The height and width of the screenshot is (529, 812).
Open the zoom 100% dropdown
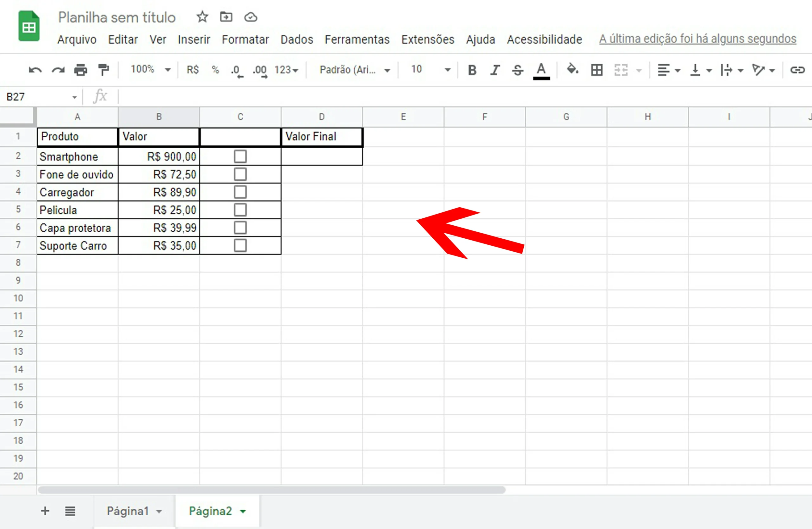click(x=150, y=69)
